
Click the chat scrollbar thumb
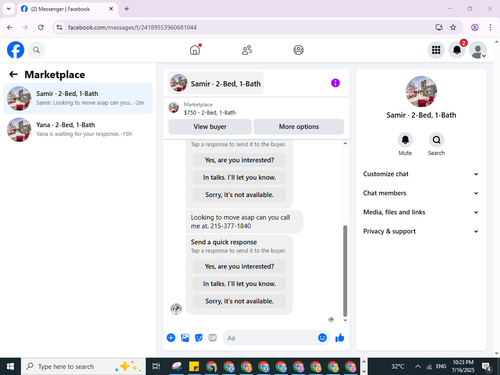tap(345, 271)
